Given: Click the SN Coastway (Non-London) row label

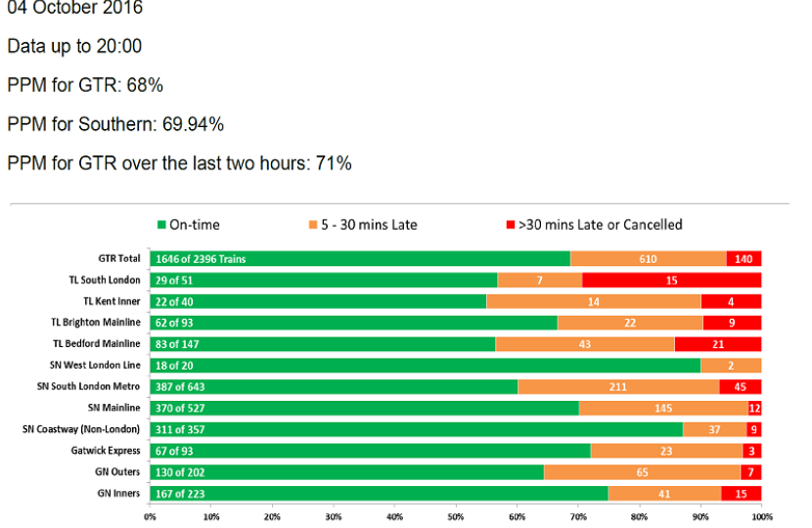Looking at the screenshot, I should coord(81,429).
